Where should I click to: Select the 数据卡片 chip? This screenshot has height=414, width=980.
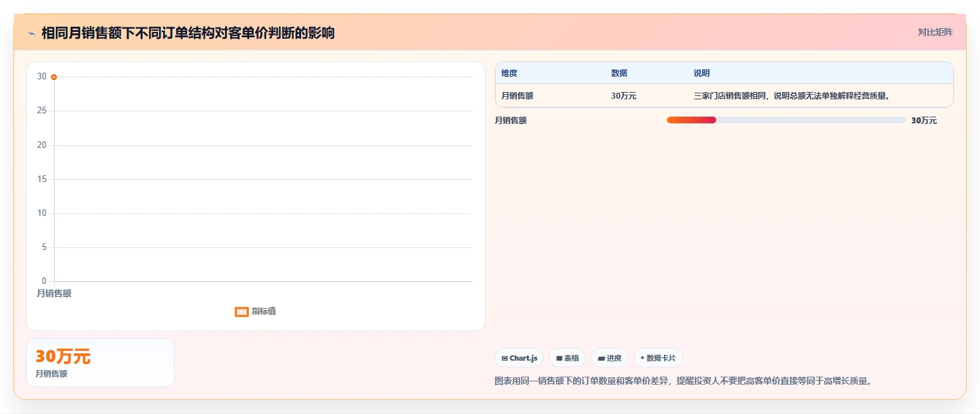658,358
